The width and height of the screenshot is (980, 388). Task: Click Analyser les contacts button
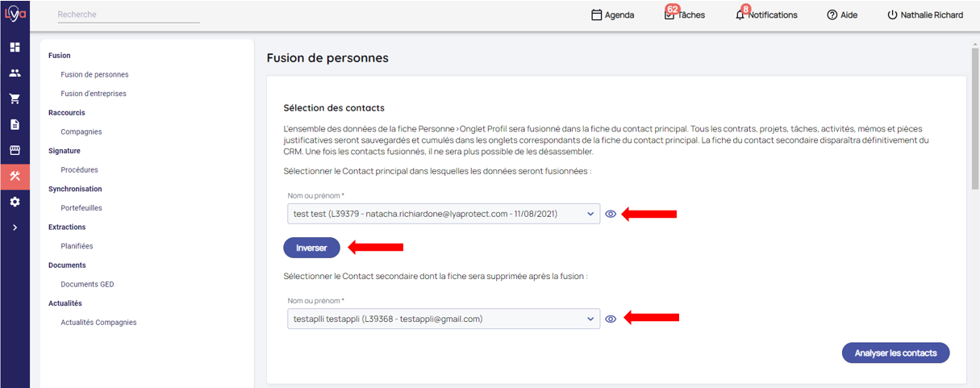tap(895, 353)
